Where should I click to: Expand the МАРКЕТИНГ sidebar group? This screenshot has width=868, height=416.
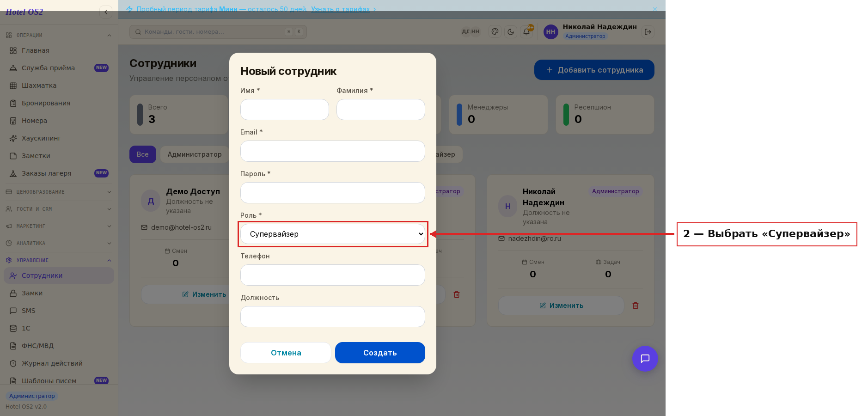[59, 226]
